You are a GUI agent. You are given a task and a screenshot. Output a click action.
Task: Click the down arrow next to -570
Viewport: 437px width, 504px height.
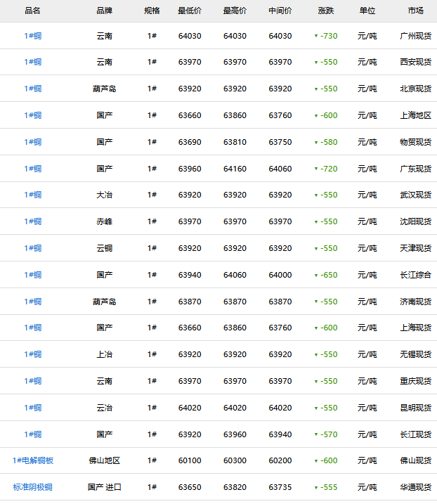click(x=316, y=435)
